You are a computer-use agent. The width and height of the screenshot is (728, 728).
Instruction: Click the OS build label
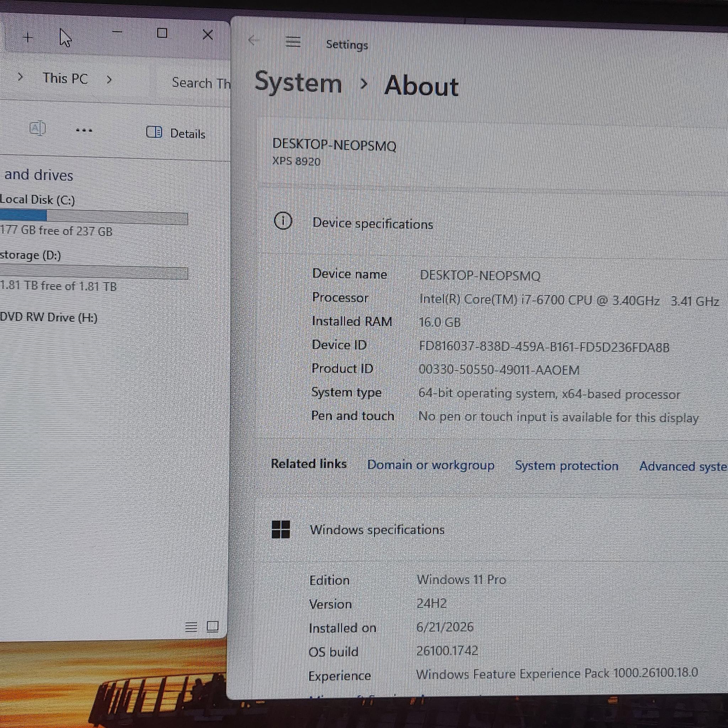tap(333, 652)
